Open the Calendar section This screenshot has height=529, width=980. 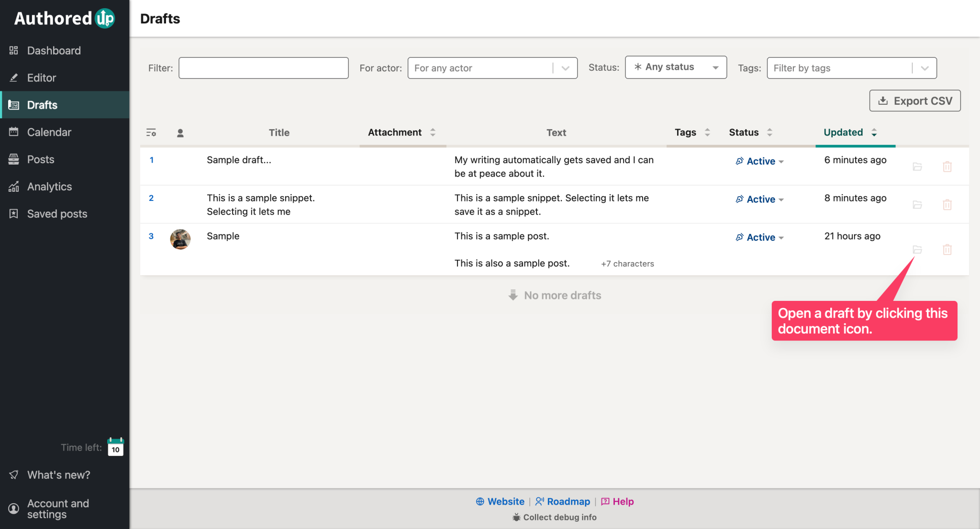49,132
